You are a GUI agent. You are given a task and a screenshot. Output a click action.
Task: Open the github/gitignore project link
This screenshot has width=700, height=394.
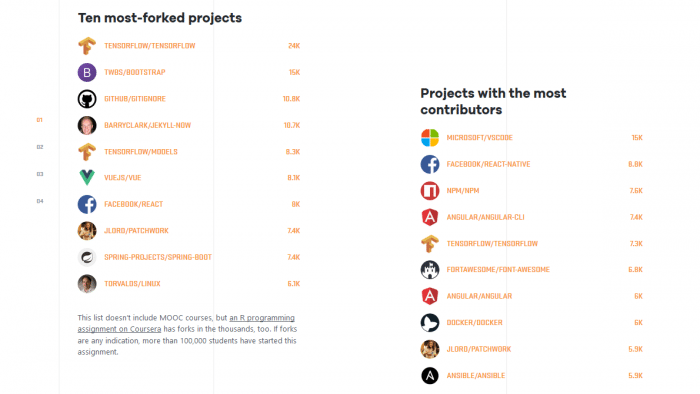135,99
